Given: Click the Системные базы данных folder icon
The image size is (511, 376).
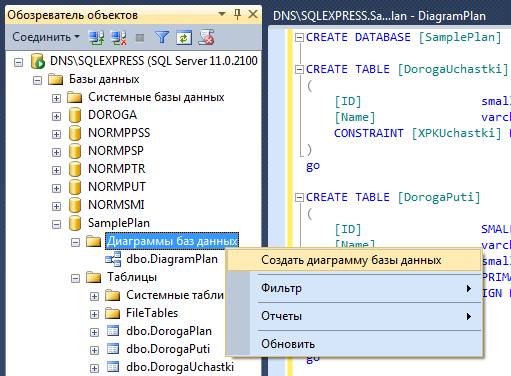Looking at the screenshot, I should point(74,97).
